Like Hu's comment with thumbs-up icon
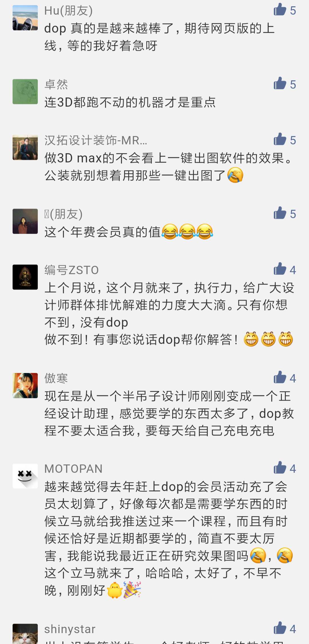Viewport: 309px width, 644px height. point(280,10)
